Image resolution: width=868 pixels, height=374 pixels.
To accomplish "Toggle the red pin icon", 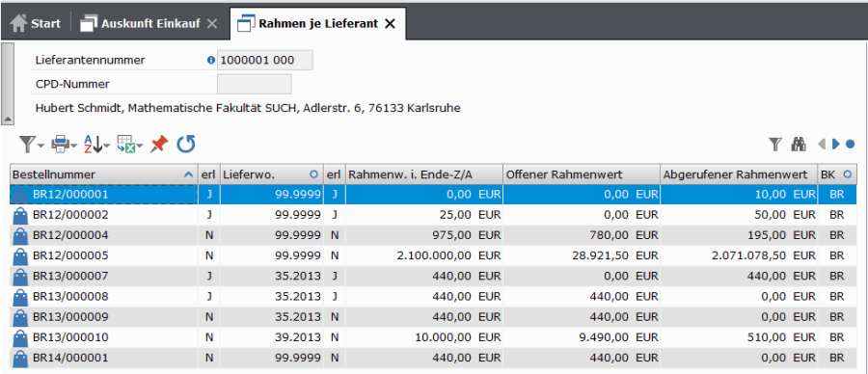I will click(x=159, y=145).
